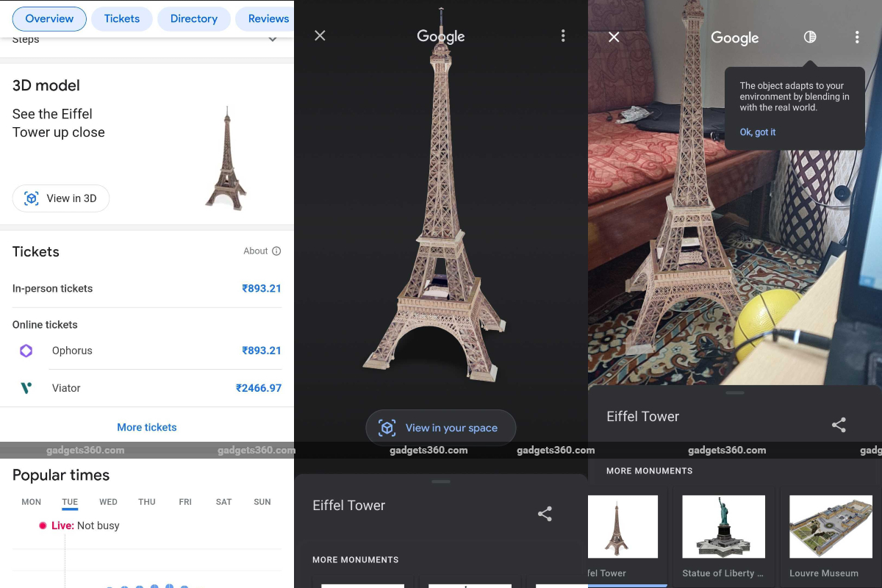Collapse the Steps section
The width and height of the screenshot is (882, 588).
pyautogui.click(x=273, y=39)
